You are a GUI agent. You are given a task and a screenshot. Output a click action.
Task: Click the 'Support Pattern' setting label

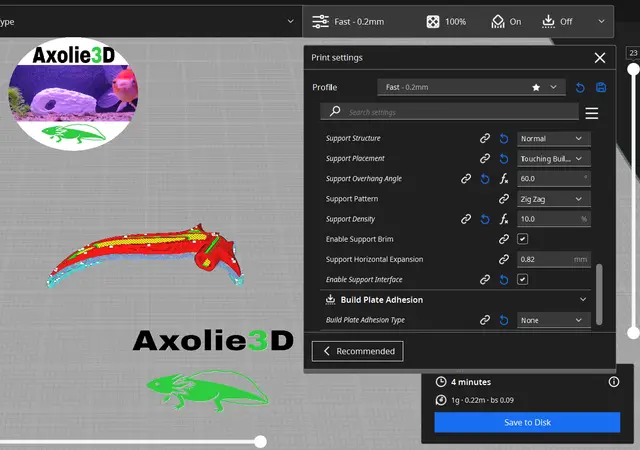click(x=352, y=199)
